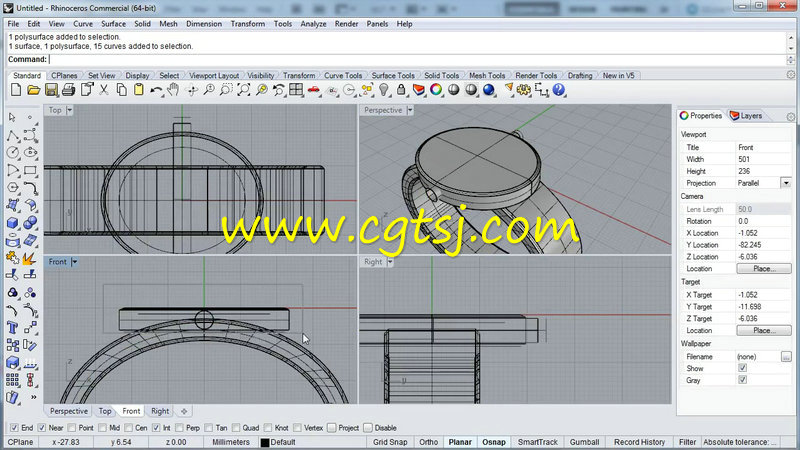800x450 pixels.
Task: Toggle the Int osnap checkbox
Action: coord(156,428)
